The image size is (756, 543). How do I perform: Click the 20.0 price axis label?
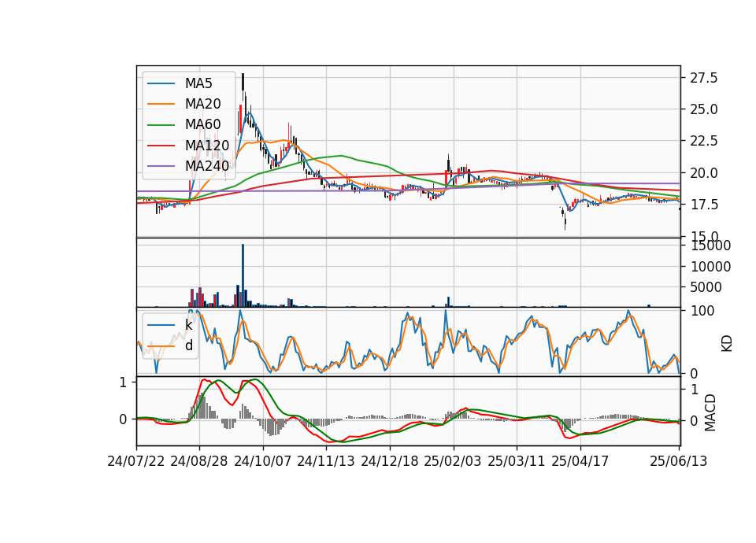click(704, 173)
